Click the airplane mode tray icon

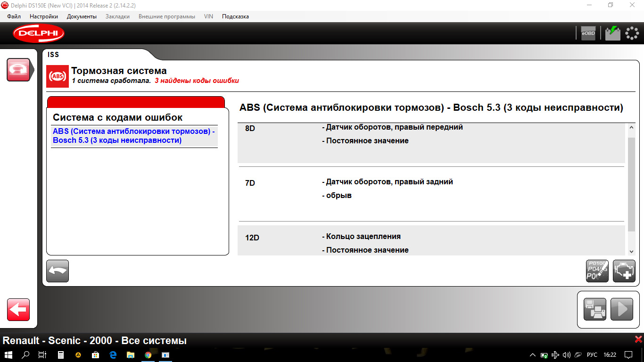point(555,355)
